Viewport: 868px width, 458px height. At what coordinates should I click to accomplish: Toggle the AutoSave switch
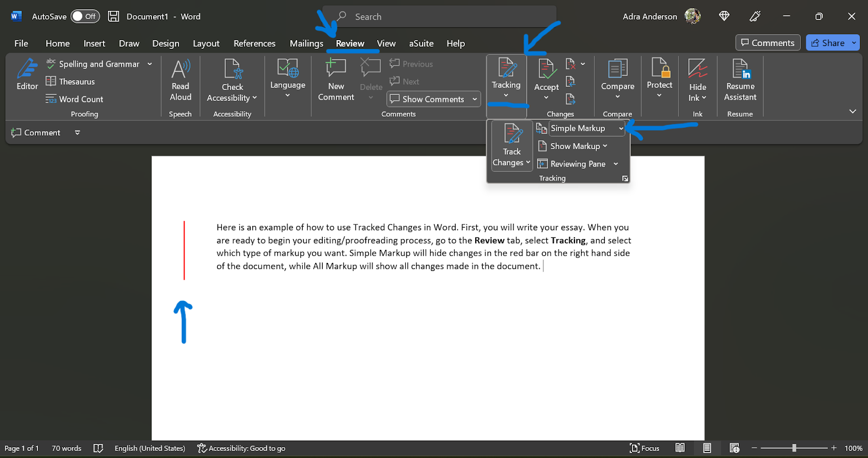pyautogui.click(x=85, y=16)
